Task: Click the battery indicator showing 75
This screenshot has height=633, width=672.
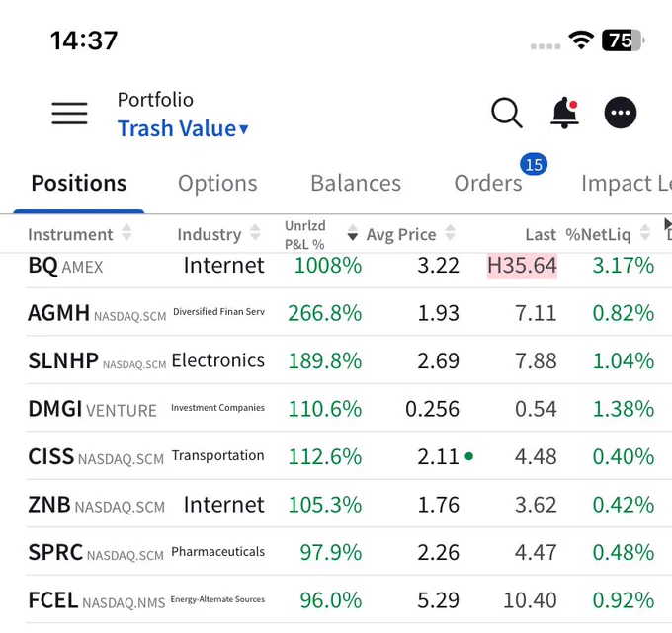Action: tap(624, 40)
